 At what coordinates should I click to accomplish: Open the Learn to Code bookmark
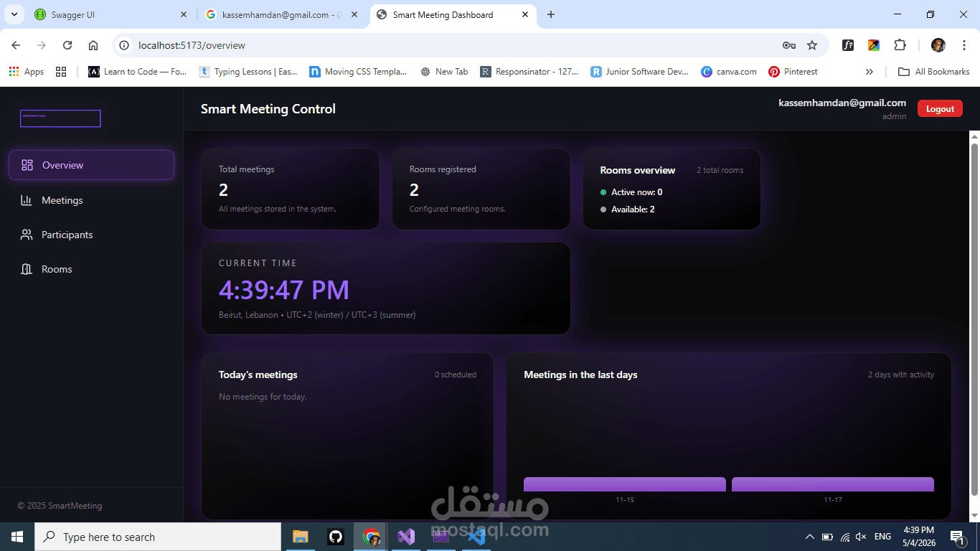tap(138, 72)
